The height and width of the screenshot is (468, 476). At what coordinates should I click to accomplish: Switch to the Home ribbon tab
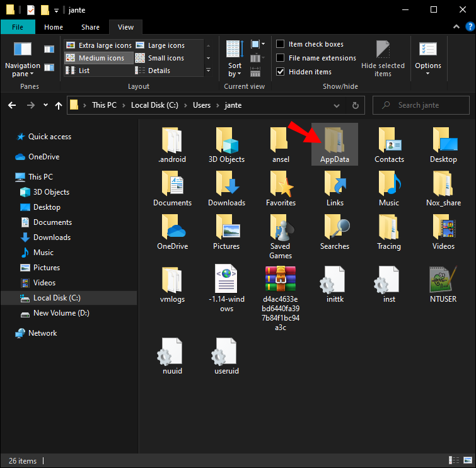click(x=54, y=27)
